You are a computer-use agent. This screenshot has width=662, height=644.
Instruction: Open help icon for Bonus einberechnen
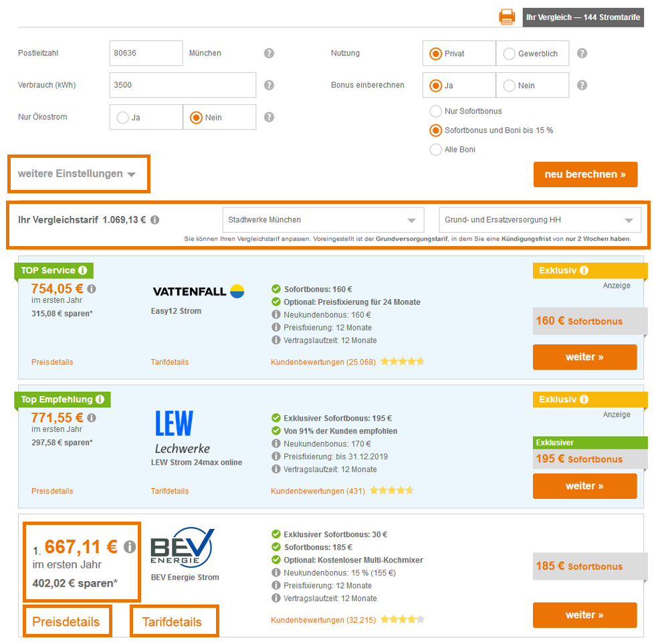pos(582,85)
